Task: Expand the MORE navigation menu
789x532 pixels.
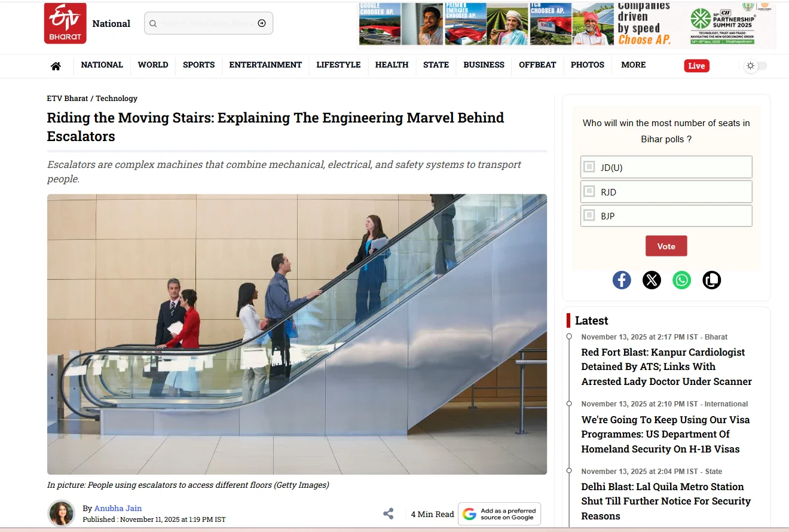Action: coord(633,65)
